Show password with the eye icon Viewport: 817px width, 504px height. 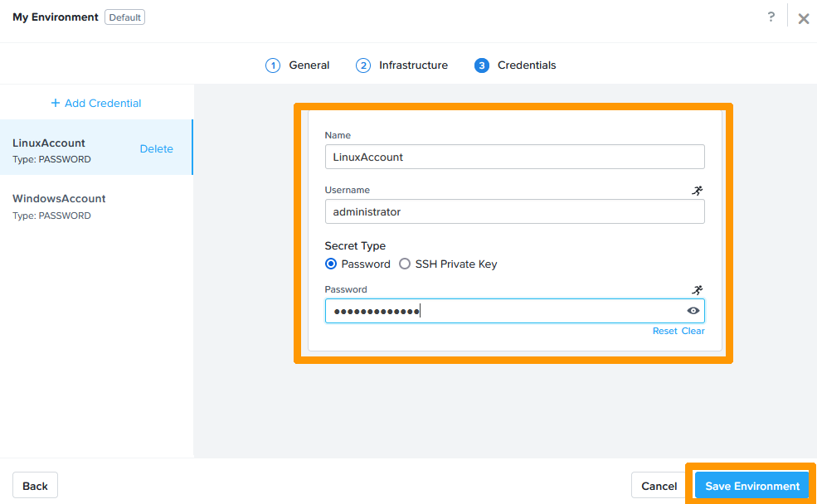click(693, 311)
